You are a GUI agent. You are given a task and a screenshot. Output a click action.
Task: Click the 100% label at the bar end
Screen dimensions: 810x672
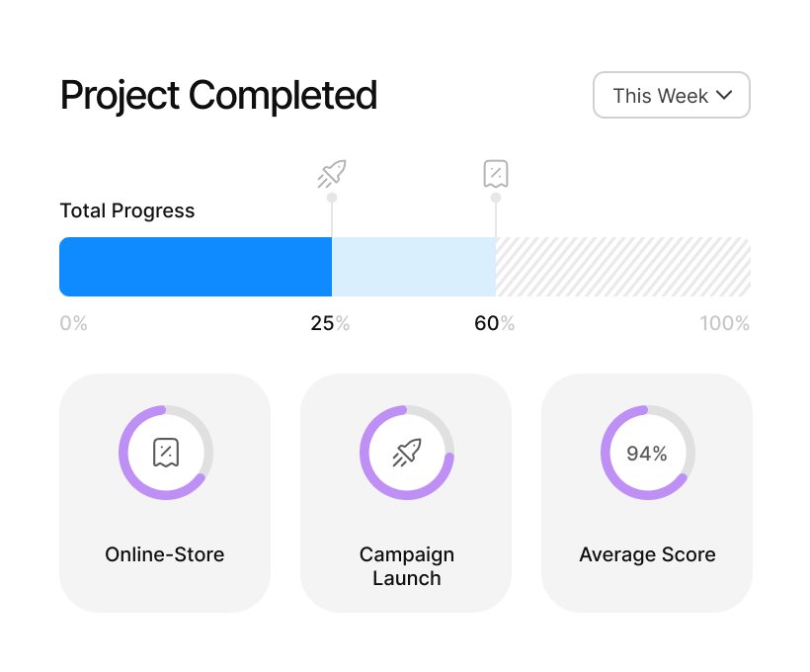724,323
